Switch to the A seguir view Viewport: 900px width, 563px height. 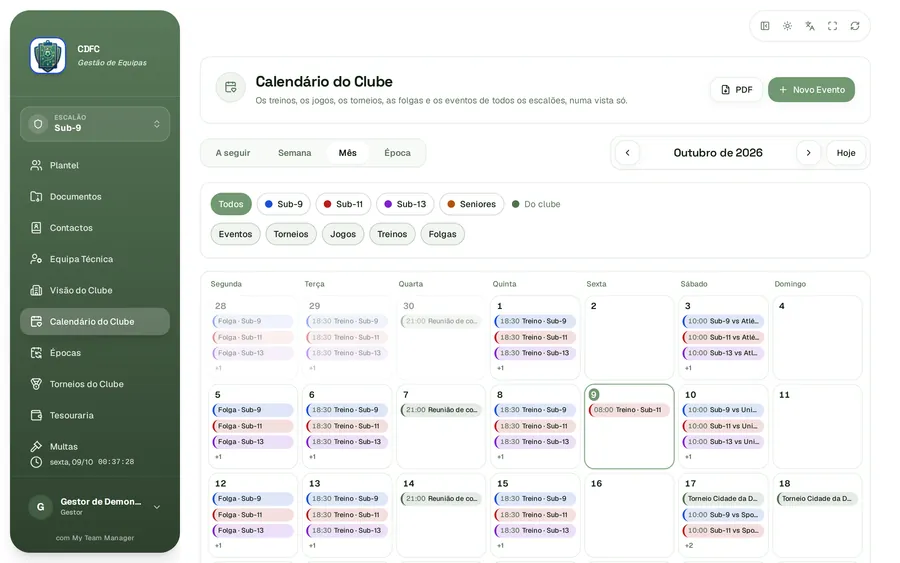click(233, 153)
